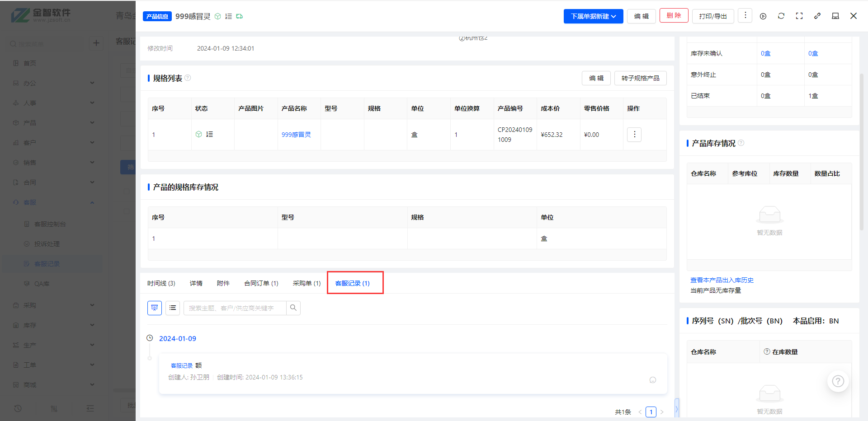Click the 打印/导出 button
Screen dimensions: 868x421
[x=713, y=16]
